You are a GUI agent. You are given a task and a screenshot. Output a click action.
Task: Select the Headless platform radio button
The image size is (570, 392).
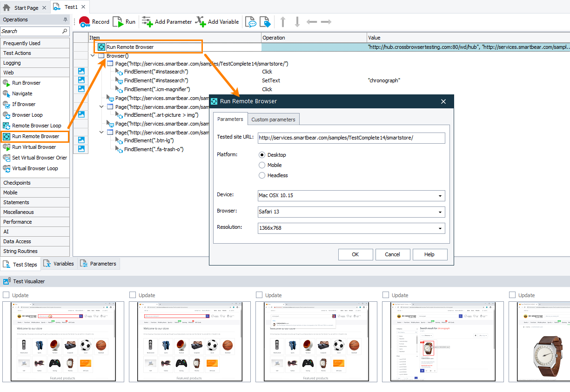click(262, 175)
